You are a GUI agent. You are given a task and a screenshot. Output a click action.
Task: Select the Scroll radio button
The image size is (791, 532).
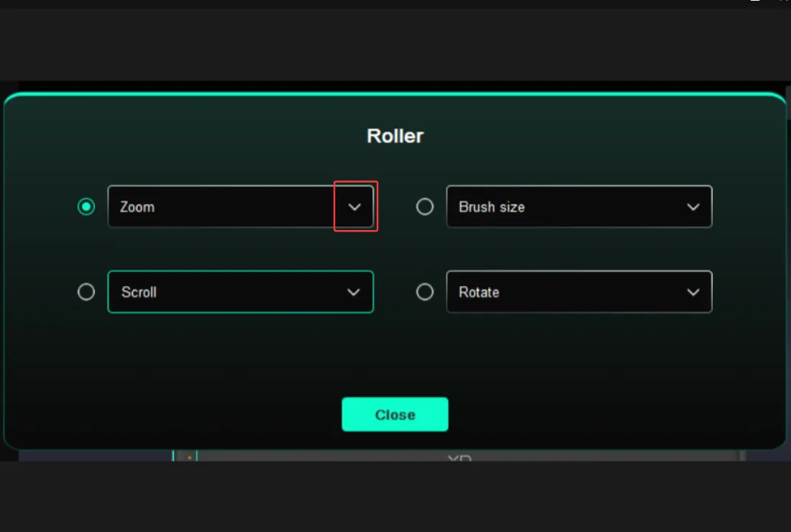pyautogui.click(x=86, y=292)
